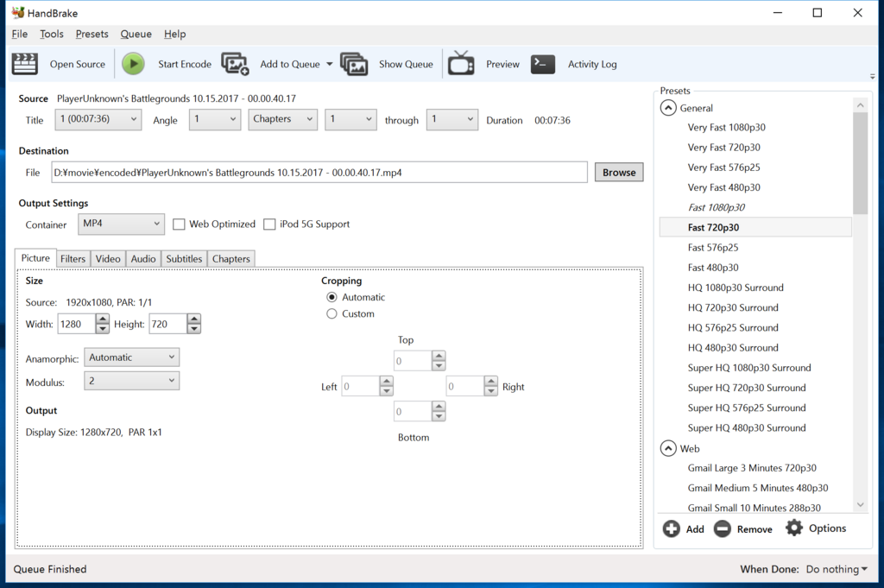Open the starting chapter dropdown
The width and height of the screenshot is (884, 588).
coord(350,119)
